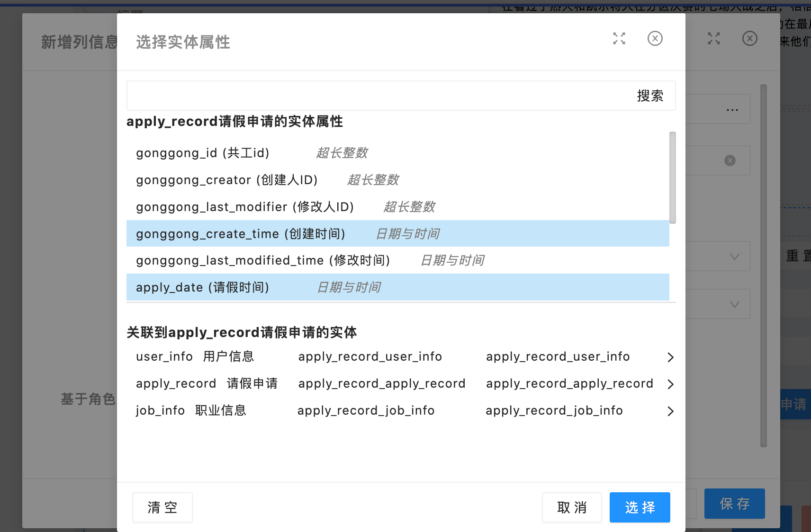Expand the job_info related entity arrow
The height and width of the screenshot is (532, 811).
pyautogui.click(x=670, y=411)
